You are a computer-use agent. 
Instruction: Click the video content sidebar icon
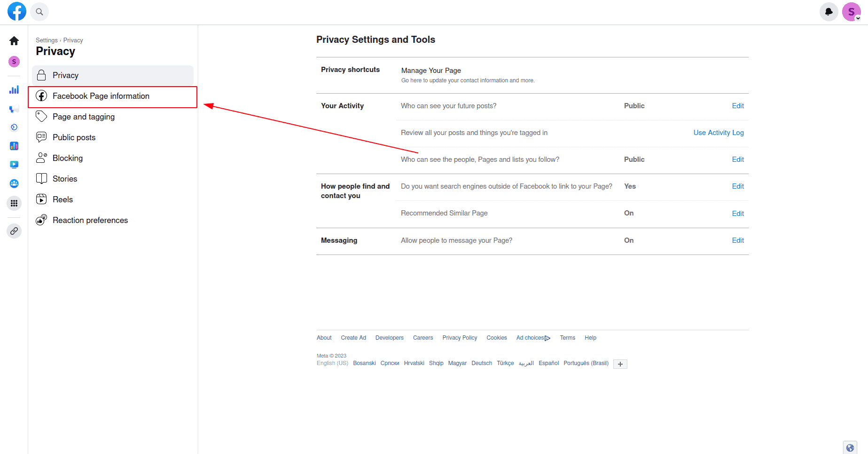click(14, 165)
